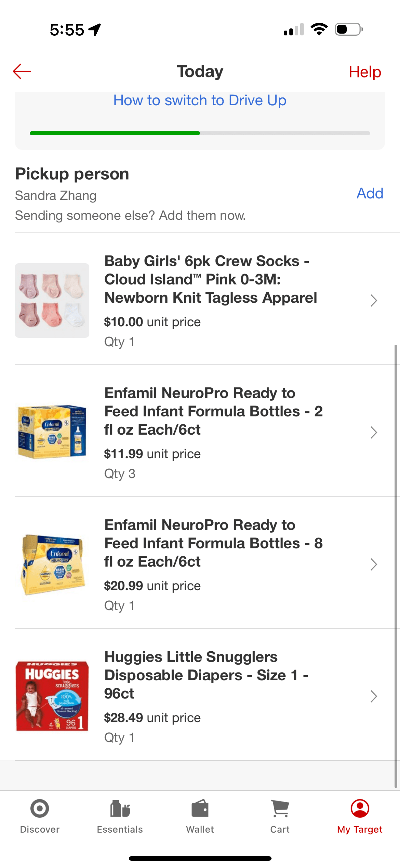Open the Discover tab icon
400x868 pixels.
[40, 808]
